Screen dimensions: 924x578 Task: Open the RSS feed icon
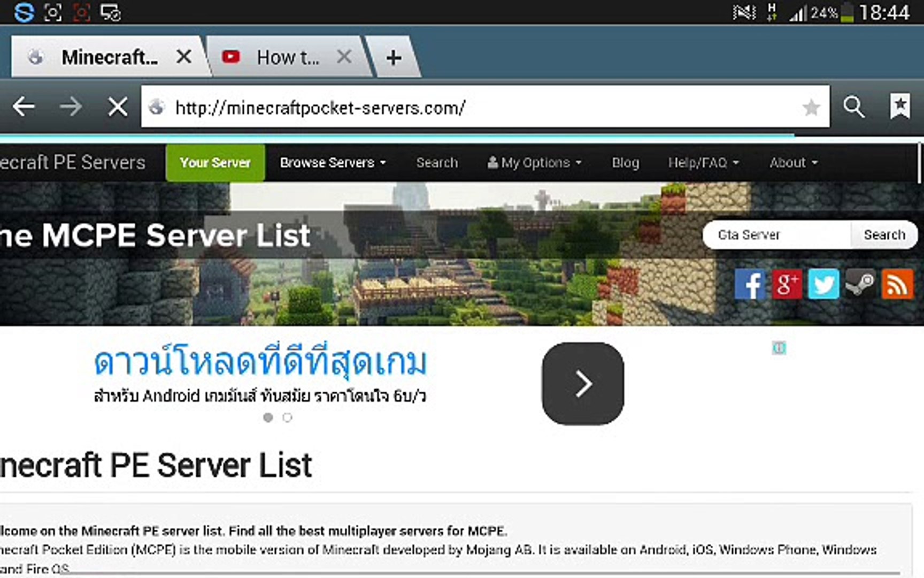pos(897,284)
